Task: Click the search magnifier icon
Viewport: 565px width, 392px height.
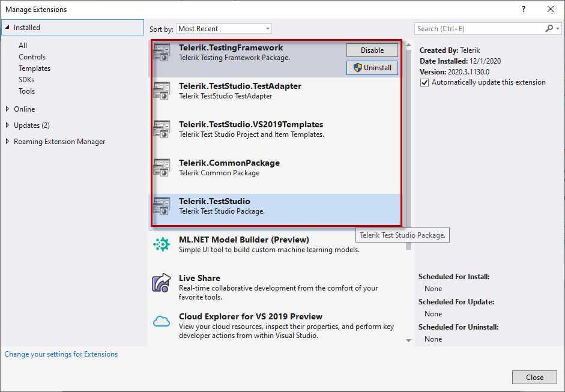Action: pyautogui.click(x=549, y=28)
